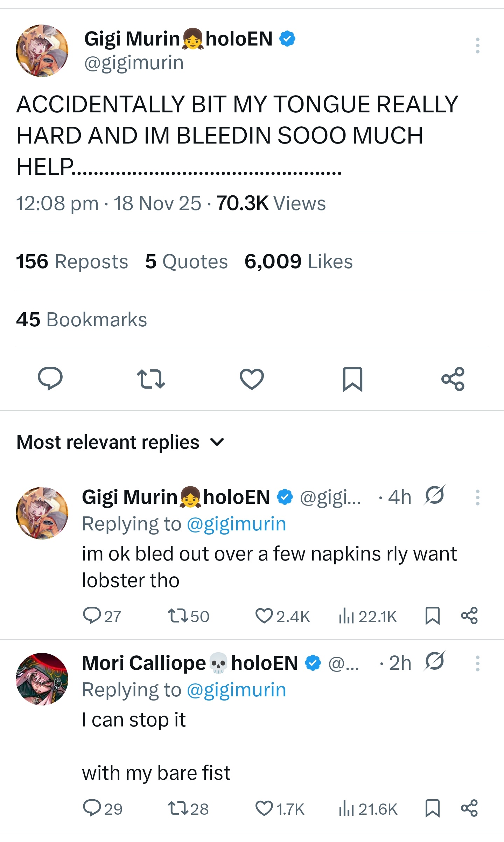The width and height of the screenshot is (504, 842).
Task: Share the main tweet
Action: coord(453,379)
